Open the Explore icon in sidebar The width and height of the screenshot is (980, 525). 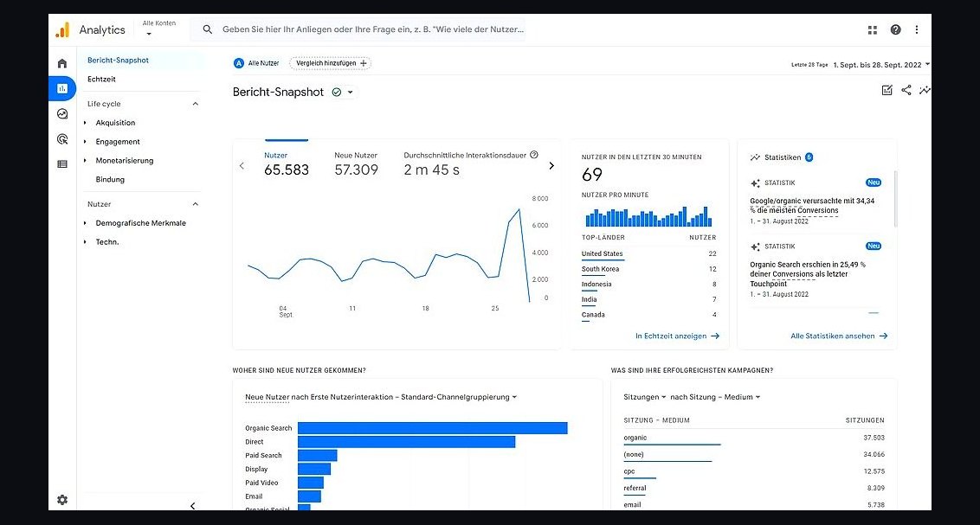pos(61,113)
